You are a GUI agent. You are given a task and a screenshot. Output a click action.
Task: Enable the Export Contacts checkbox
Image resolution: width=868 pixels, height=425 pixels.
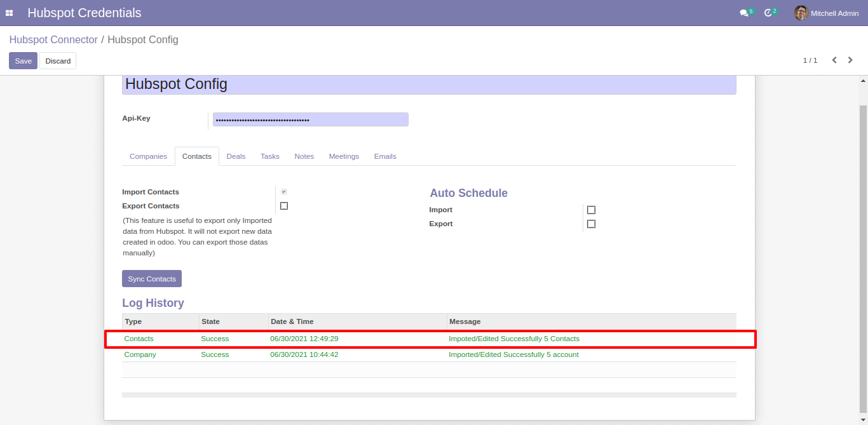[x=284, y=206]
